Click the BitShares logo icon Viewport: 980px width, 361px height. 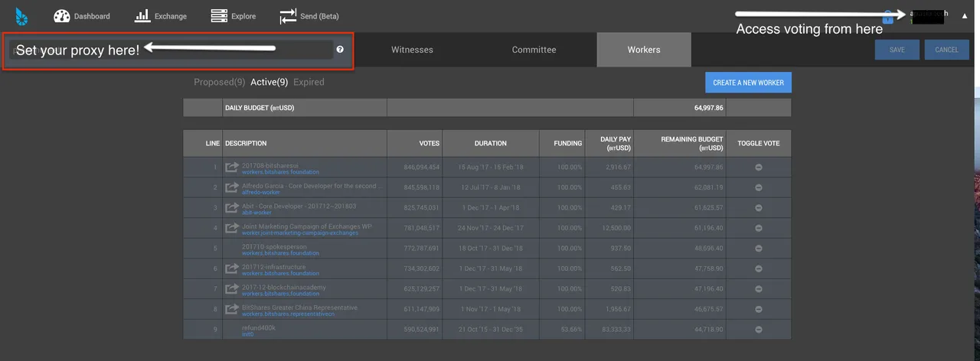22,15
